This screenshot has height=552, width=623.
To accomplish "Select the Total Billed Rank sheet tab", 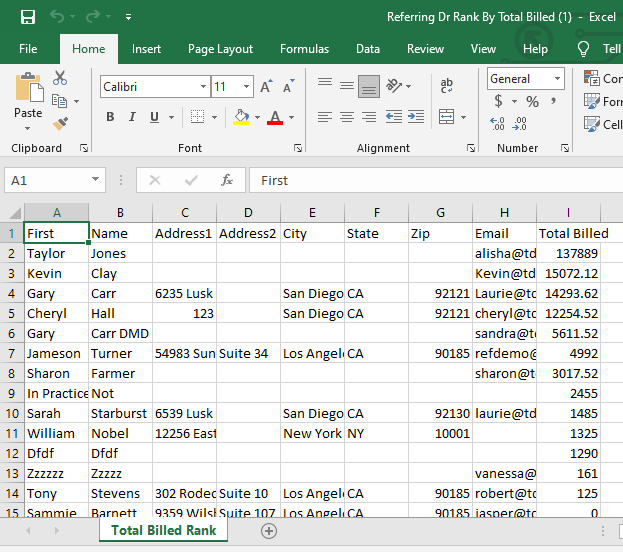I will (163, 531).
